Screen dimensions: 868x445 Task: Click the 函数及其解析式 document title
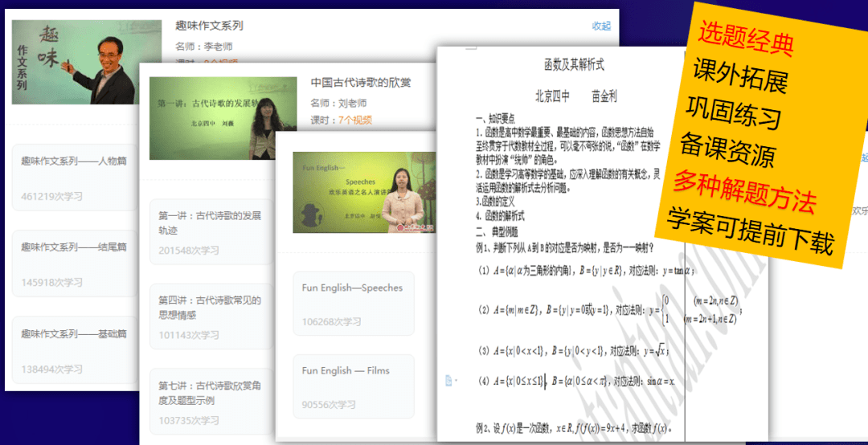click(x=574, y=64)
